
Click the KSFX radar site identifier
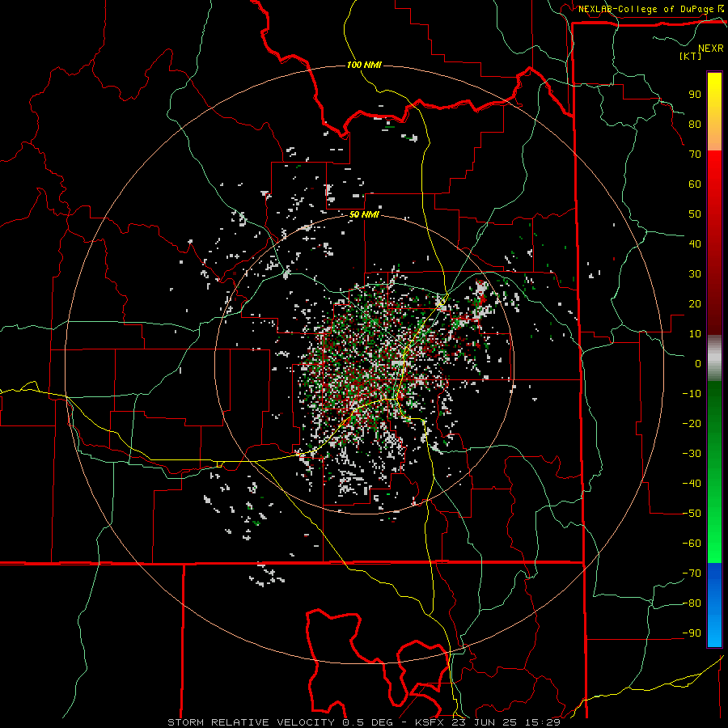coord(430,722)
